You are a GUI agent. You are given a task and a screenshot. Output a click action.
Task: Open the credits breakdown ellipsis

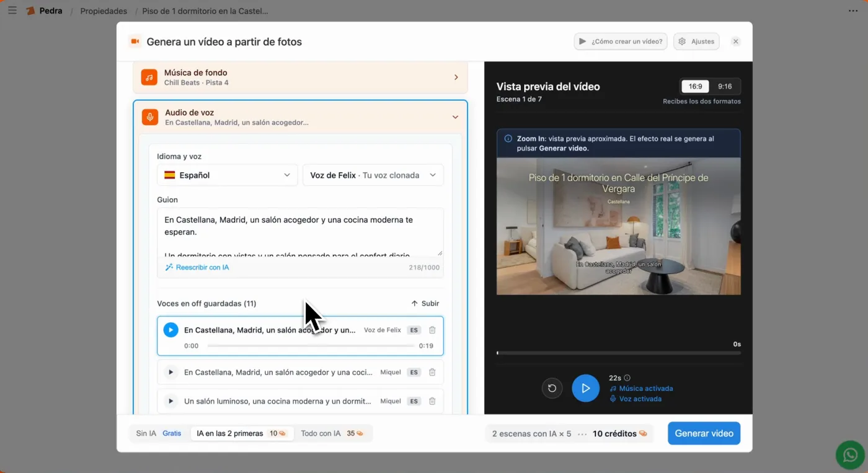click(x=582, y=434)
